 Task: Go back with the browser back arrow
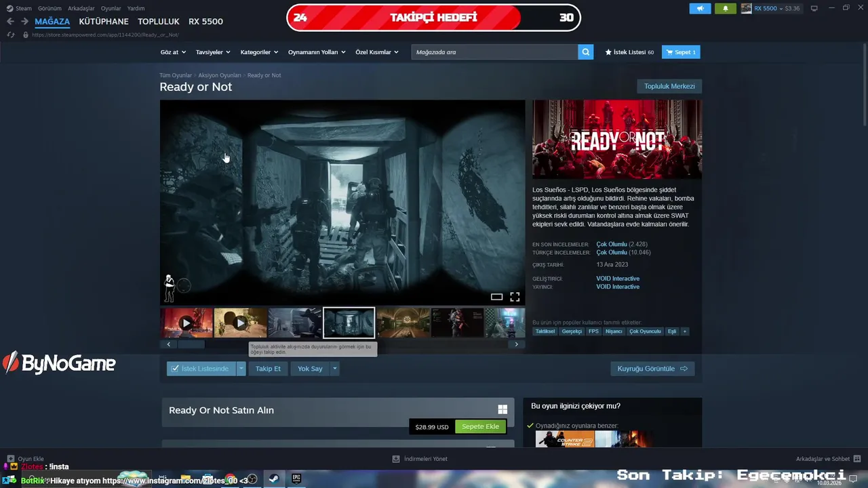(10, 22)
